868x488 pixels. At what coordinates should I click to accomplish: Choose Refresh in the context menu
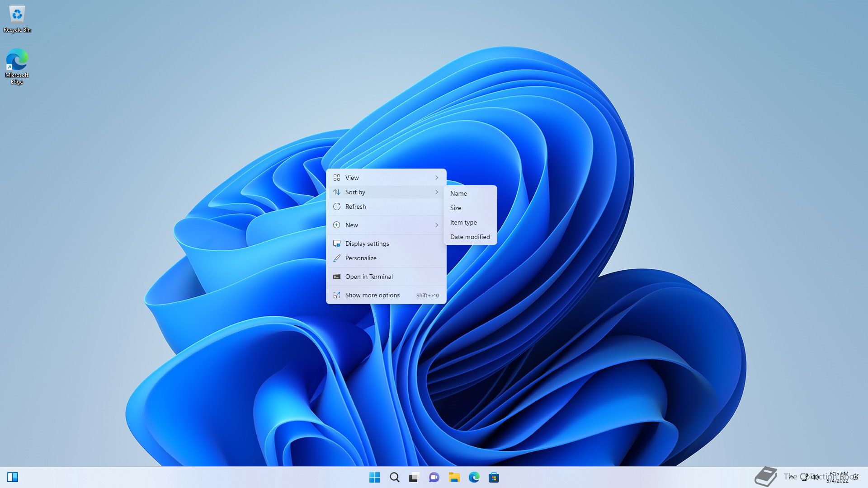tap(386, 206)
